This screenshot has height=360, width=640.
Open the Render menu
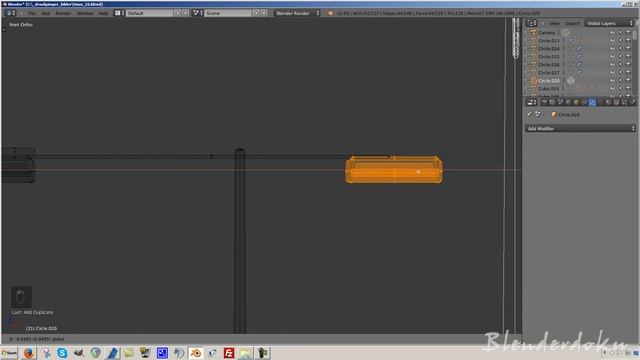63,13
